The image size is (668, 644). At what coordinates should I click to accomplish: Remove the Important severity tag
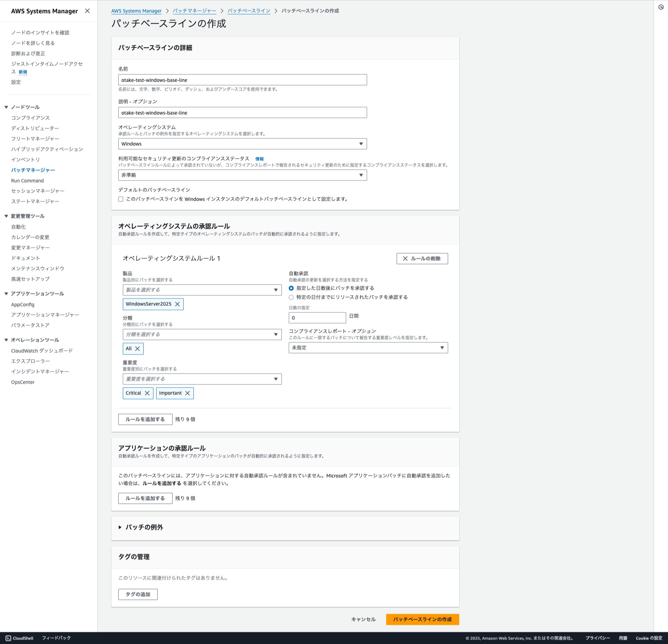coord(188,393)
